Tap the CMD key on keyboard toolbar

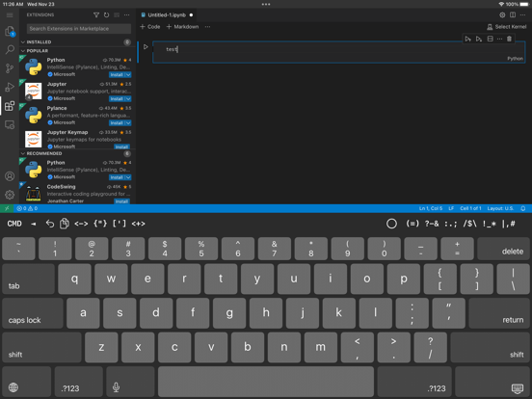pos(14,224)
